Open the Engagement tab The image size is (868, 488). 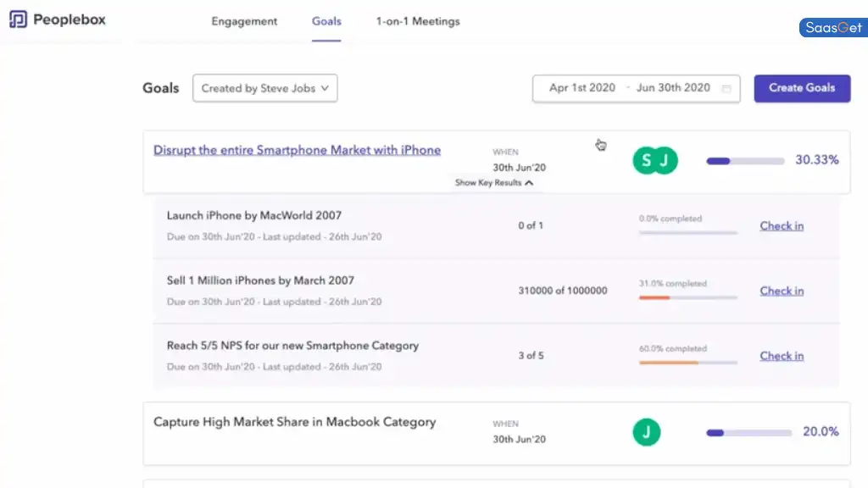244,21
